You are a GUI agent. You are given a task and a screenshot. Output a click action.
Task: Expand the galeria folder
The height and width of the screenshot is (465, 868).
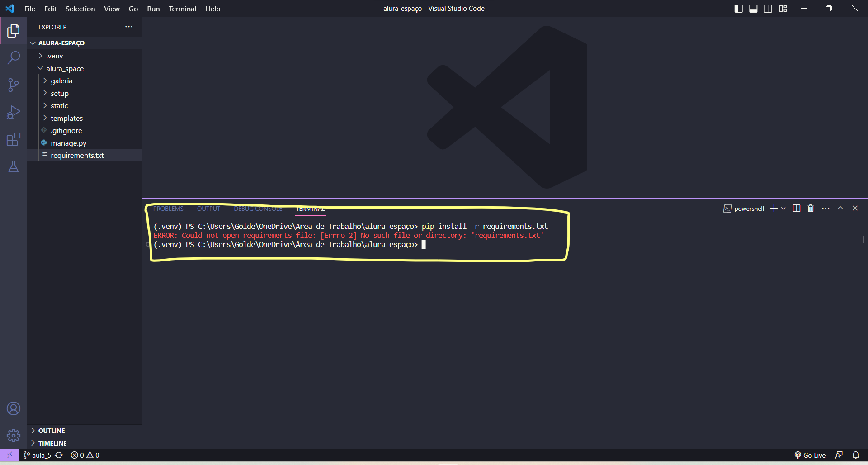(85, 81)
